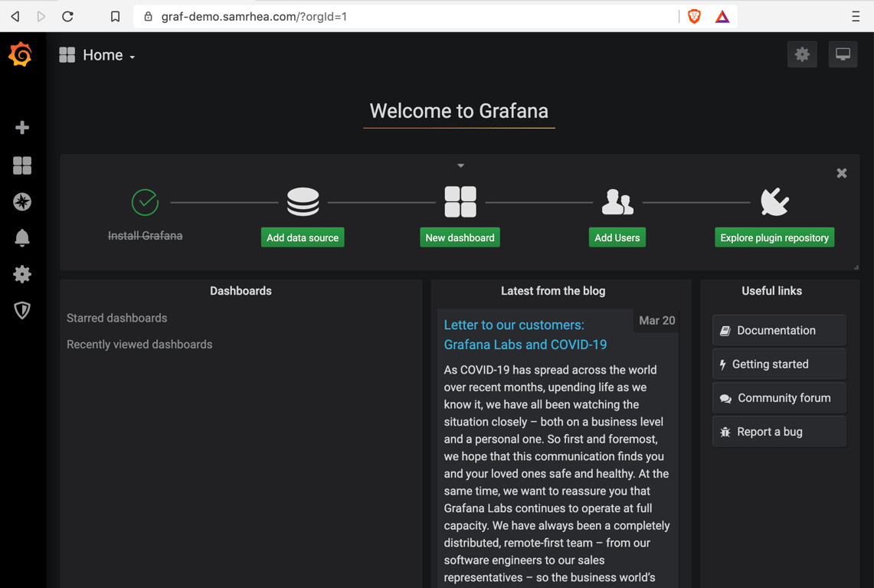Open the browser hamburger menu
Viewport: 874px width, 588px height.
[x=856, y=17]
